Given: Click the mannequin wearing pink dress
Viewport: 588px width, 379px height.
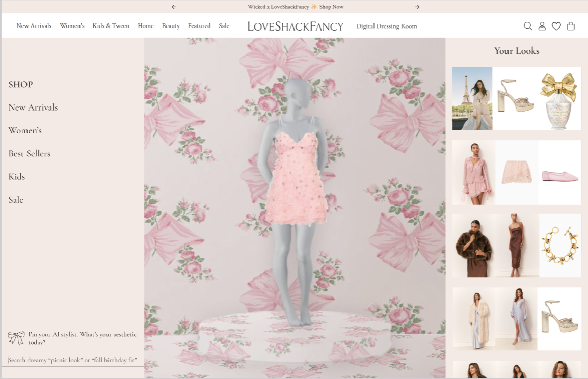Looking at the screenshot, I should pos(295,202).
